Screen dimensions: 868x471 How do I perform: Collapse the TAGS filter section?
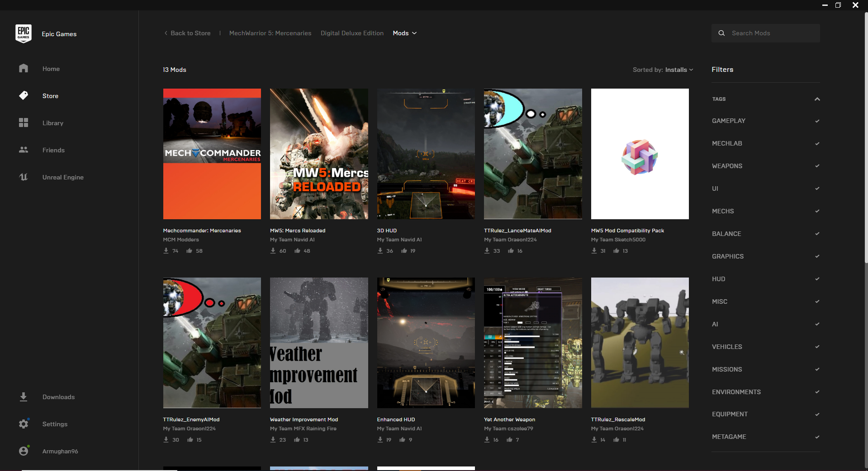(x=817, y=99)
